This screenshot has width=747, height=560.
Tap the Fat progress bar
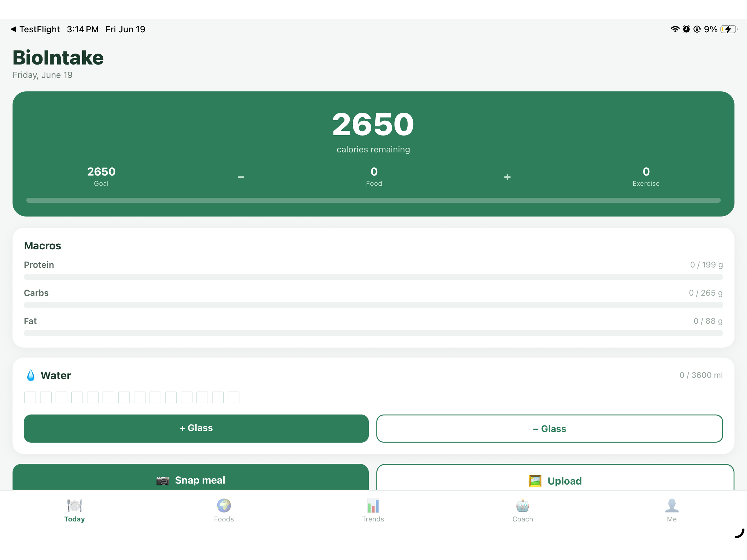point(373,333)
